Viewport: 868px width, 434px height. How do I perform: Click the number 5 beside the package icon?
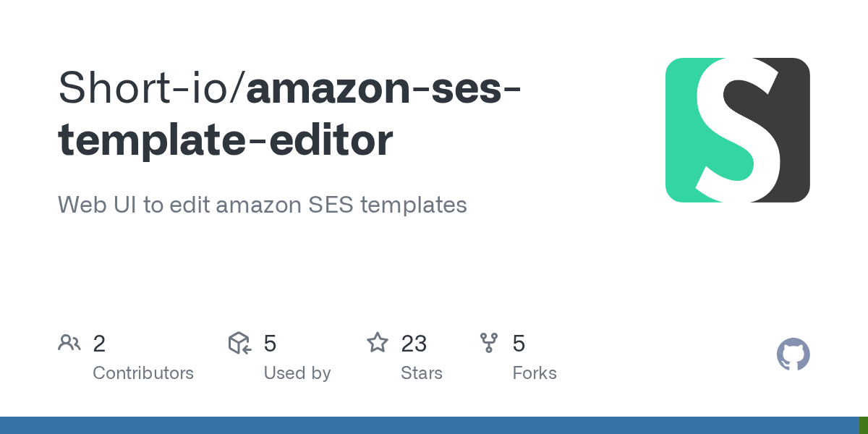point(270,344)
